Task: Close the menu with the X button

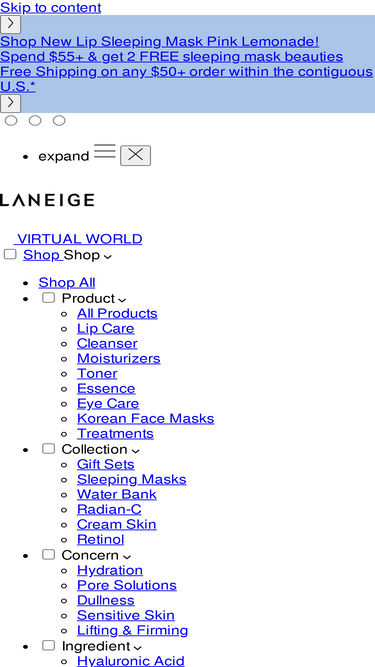Action: [135, 155]
